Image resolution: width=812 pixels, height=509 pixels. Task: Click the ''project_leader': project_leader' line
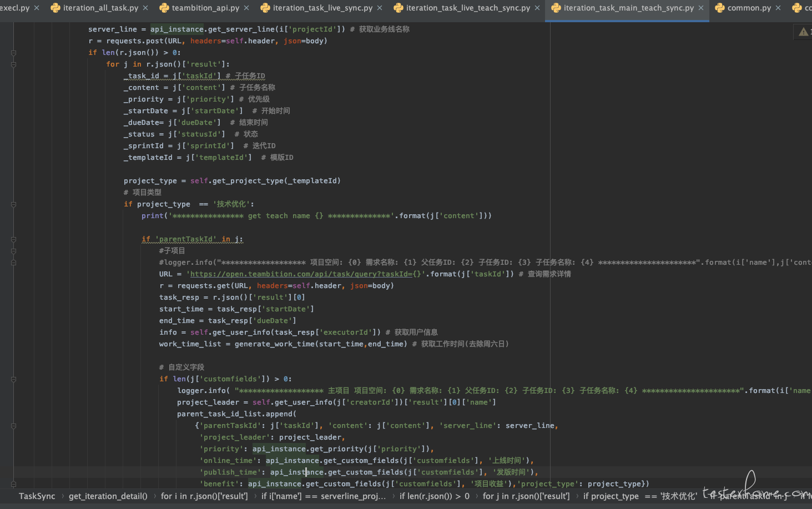272,437
